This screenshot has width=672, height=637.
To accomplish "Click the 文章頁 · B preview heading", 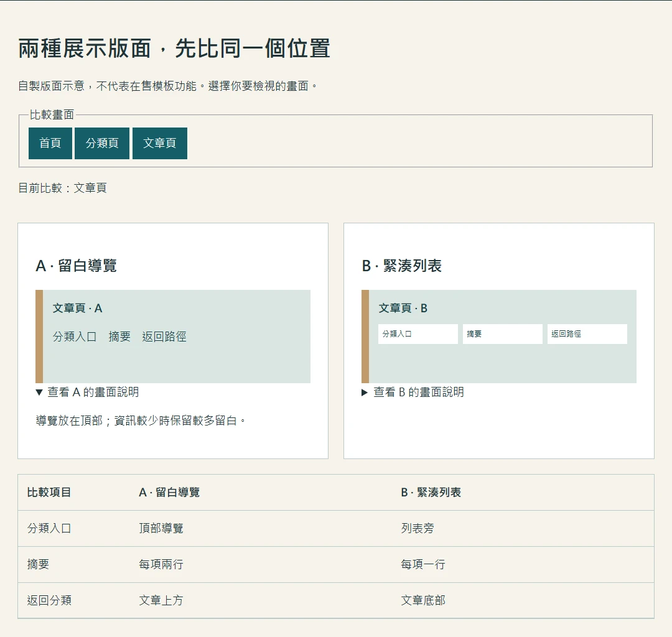I will tap(403, 309).
